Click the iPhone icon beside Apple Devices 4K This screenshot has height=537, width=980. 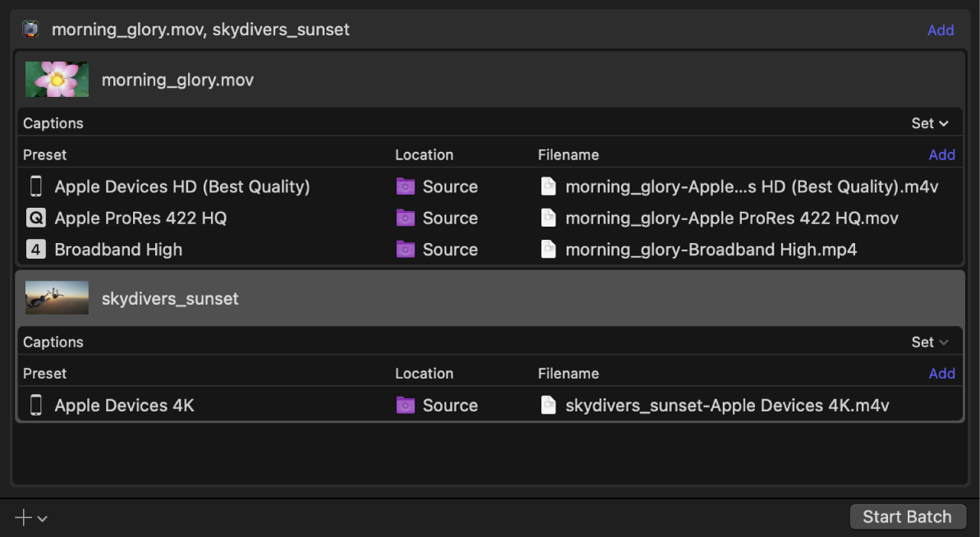35,406
